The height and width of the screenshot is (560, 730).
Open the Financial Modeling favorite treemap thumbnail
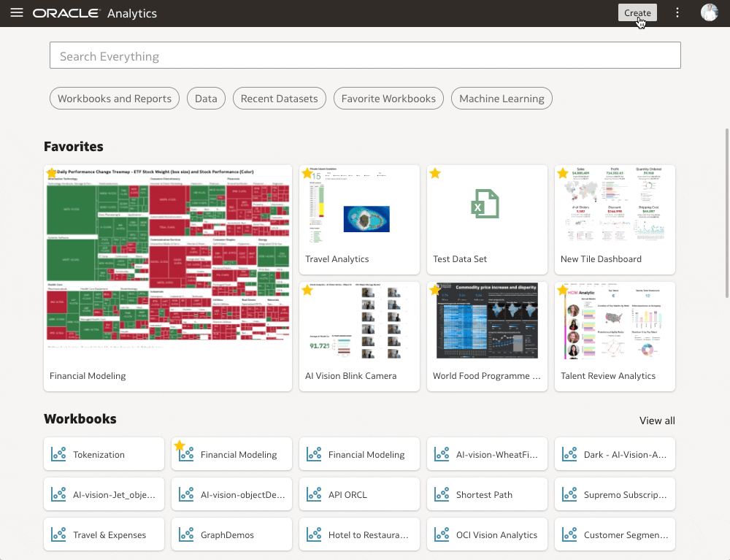(168, 258)
